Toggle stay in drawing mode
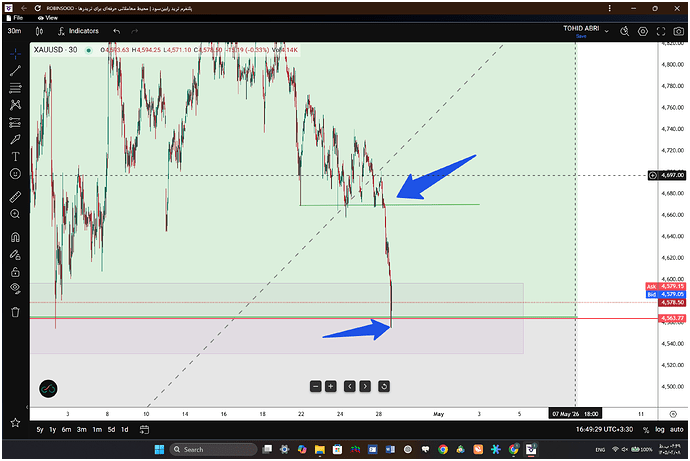The height and width of the screenshot is (461, 690). 15,255
